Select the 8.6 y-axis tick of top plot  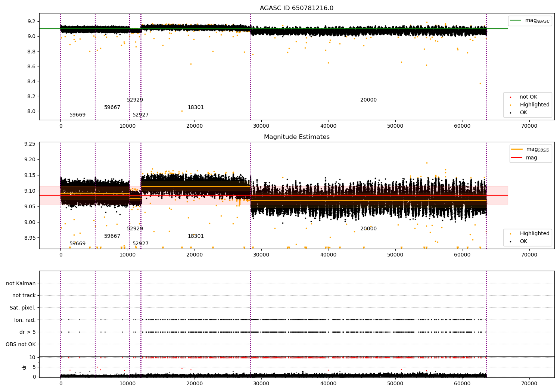tap(31, 66)
